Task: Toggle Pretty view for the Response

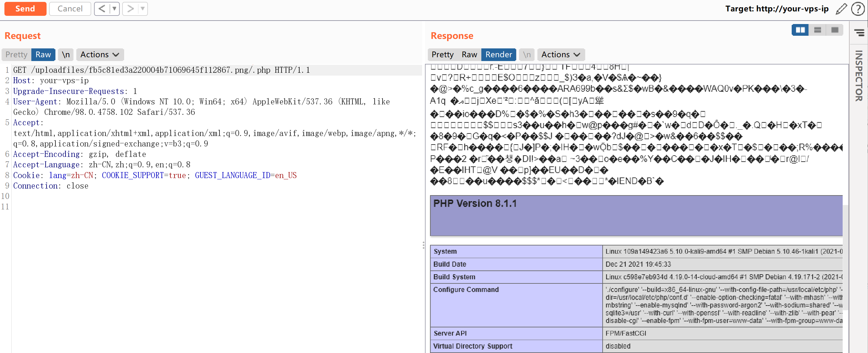Action: pos(442,54)
